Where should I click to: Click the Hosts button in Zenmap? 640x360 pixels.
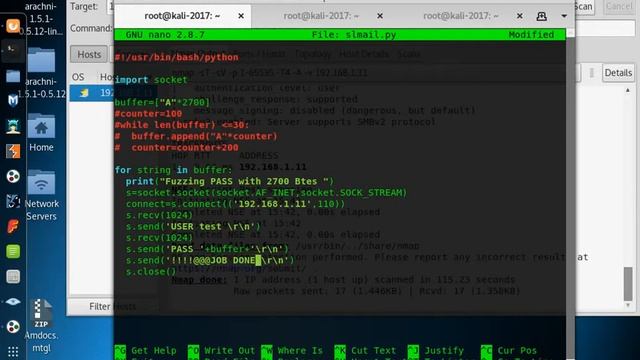coord(89,54)
